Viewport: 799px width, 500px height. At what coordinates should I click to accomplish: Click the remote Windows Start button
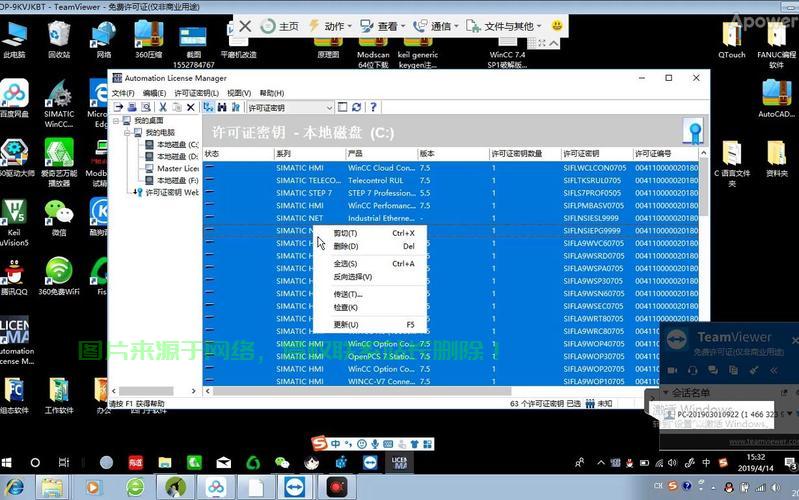(x=7, y=462)
